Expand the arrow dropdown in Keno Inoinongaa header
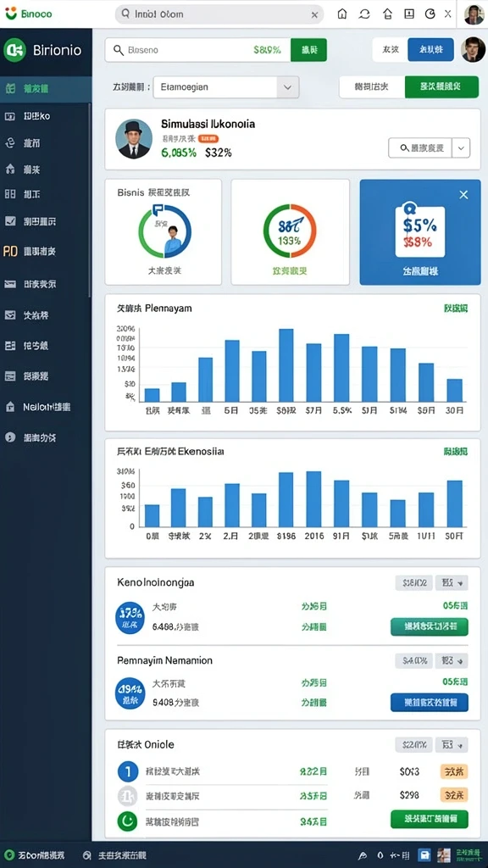This screenshot has height=868, width=488. (452, 582)
